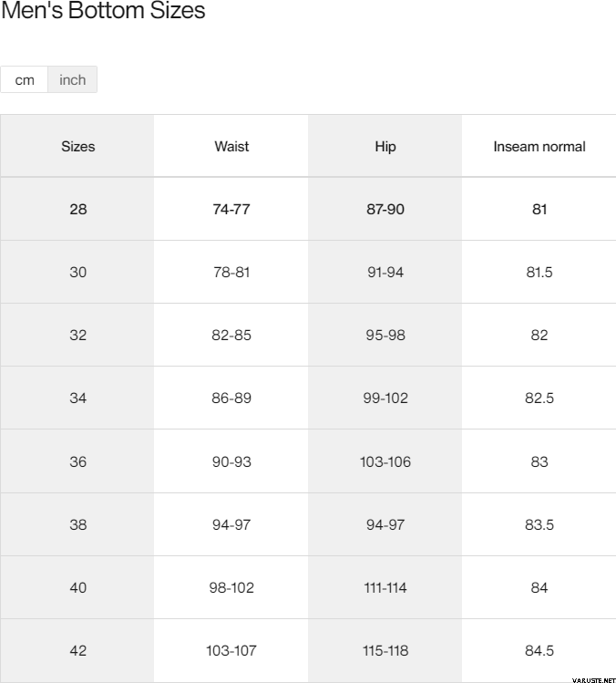Select size 38 row label

click(x=78, y=524)
